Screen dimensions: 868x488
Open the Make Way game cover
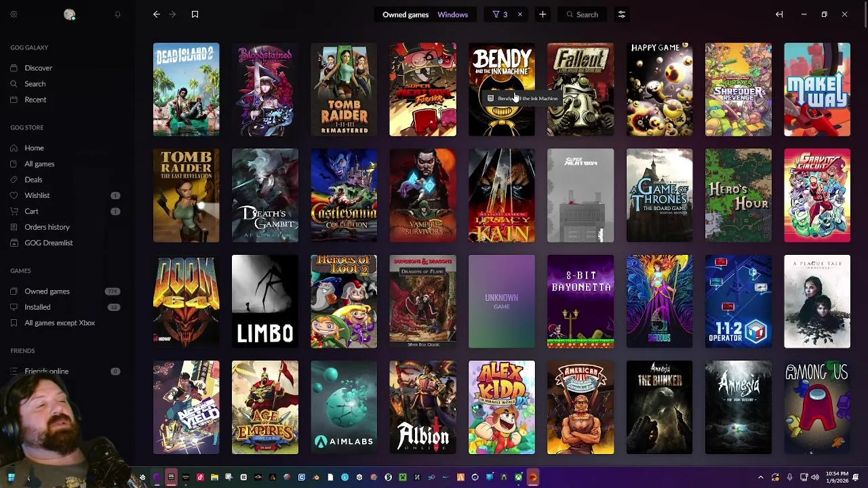pos(817,89)
